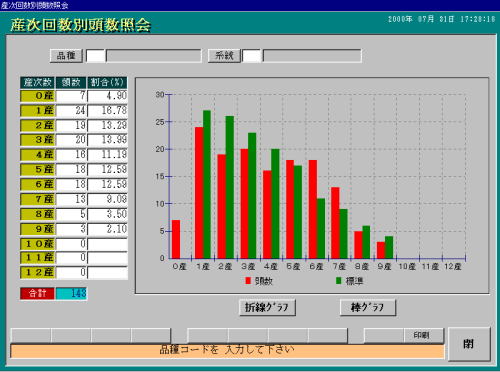Click percentage value 16.78
500x372 pixels.
(x=108, y=111)
